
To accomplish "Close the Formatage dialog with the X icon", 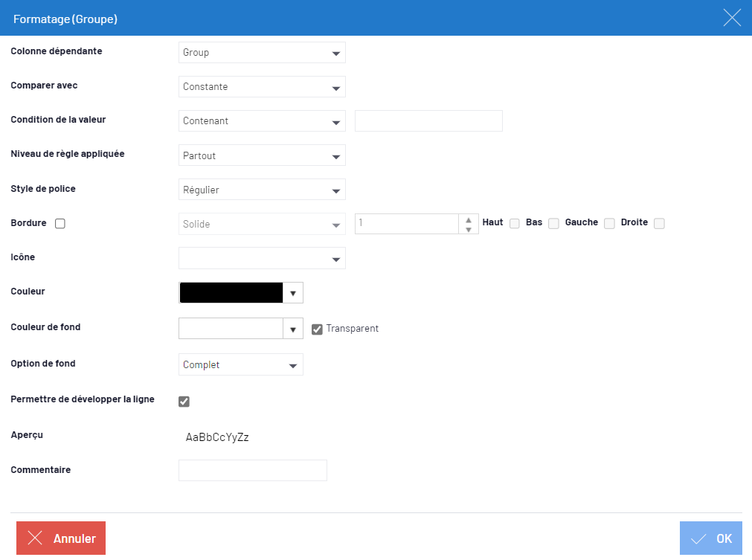I will point(732,19).
